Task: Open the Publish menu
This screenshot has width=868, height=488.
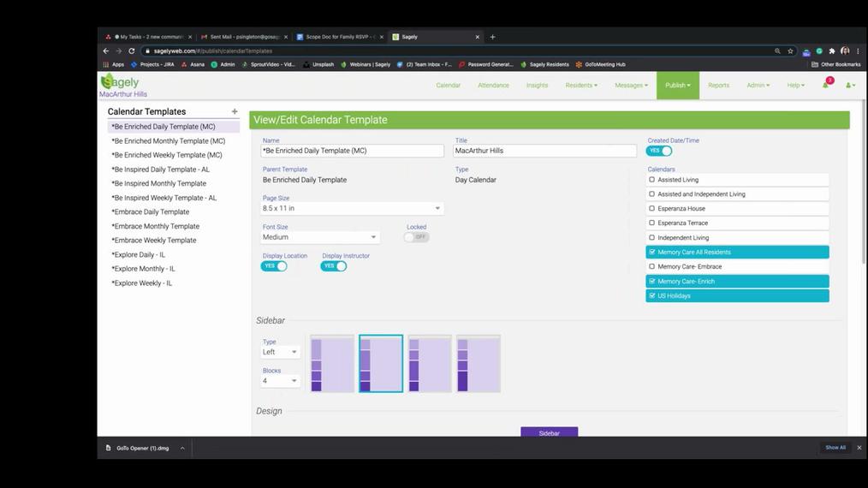Action: coord(677,86)
